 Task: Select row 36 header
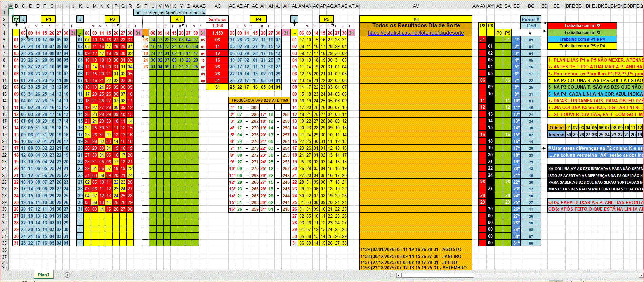[x=4, y=250]
